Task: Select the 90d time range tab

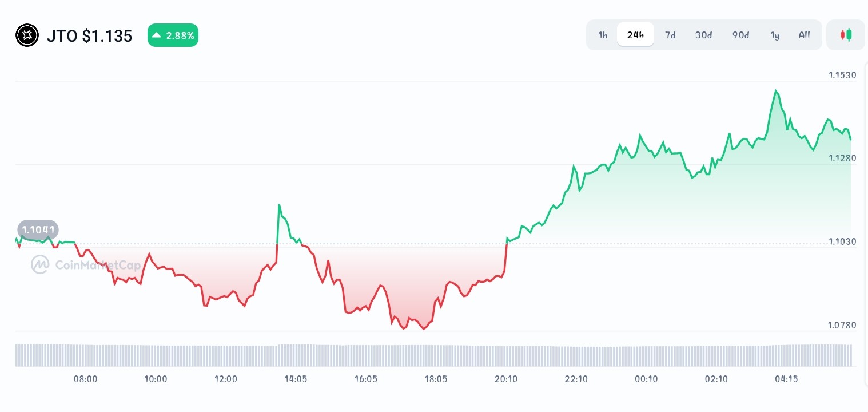Action: click(740, 35)
